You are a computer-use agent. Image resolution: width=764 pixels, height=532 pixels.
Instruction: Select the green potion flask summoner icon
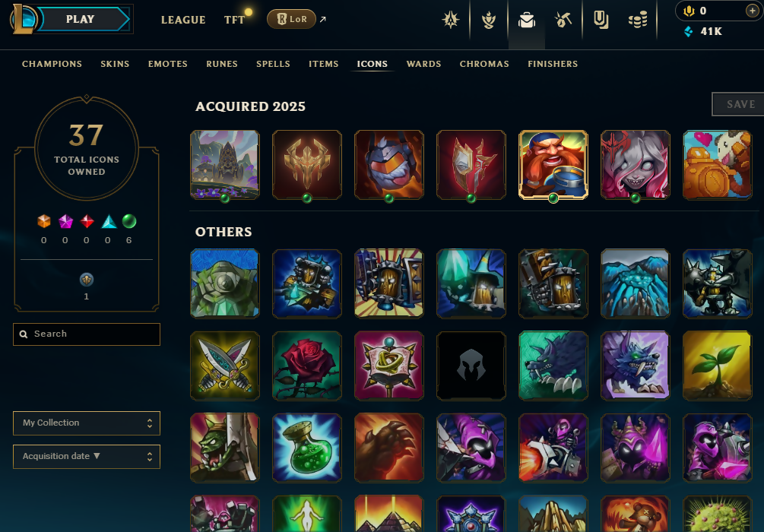(x=307, y=448)
